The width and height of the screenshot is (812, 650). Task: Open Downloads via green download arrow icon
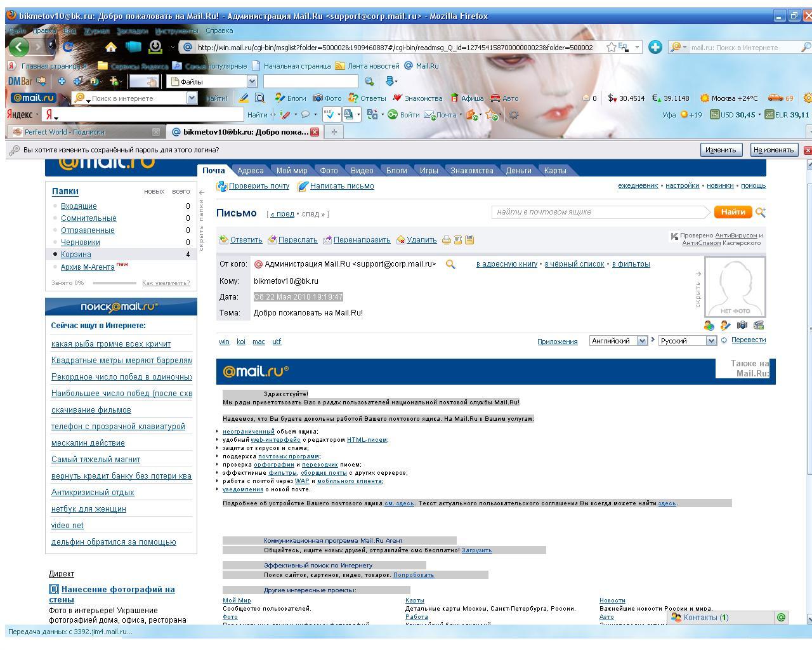coord(155,47)
